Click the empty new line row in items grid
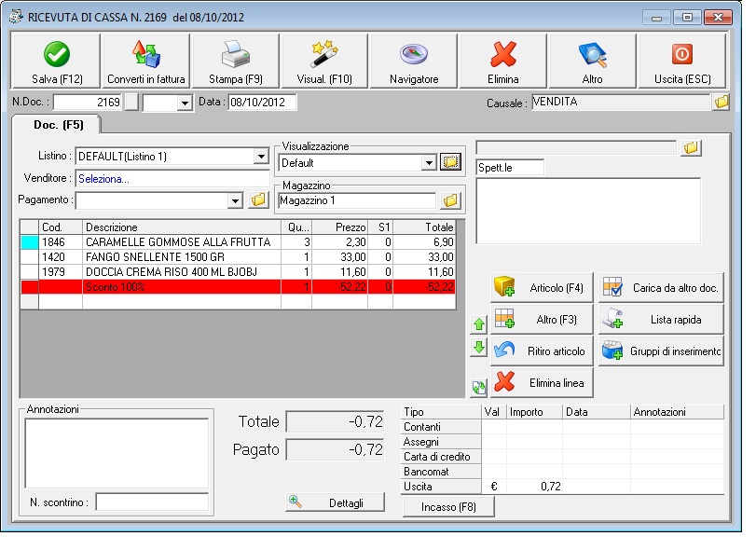Image resolution: width=756 pixels, height=550 pixels. click(x=239, y=302)
